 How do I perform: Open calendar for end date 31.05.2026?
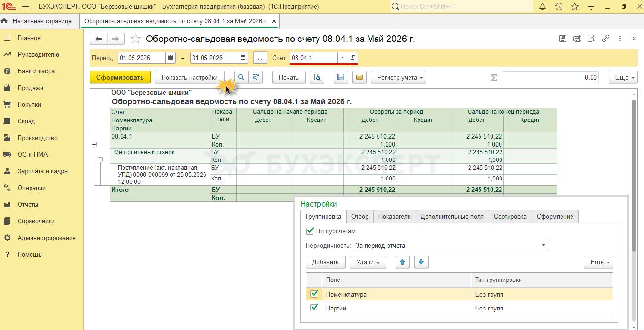(x=243, y=58)
